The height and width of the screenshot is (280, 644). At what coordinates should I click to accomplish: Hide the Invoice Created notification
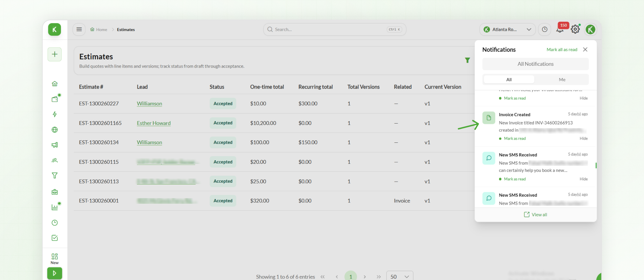coord(583,139)
